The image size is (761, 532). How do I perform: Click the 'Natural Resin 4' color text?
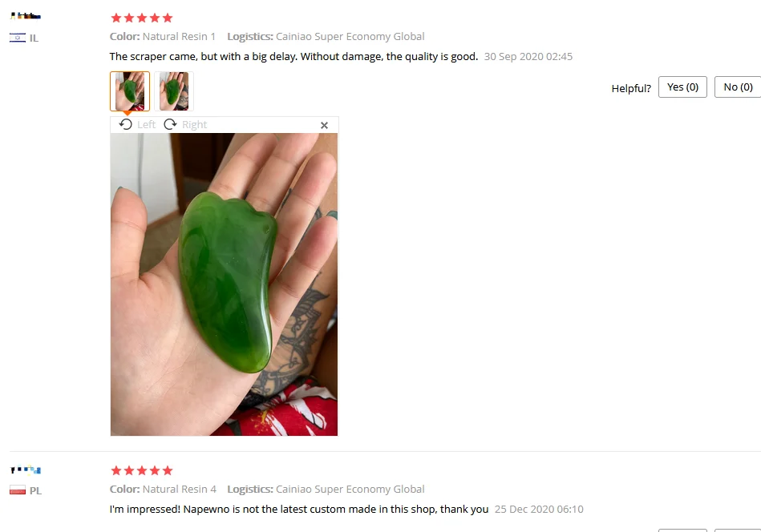click(179, 489)
